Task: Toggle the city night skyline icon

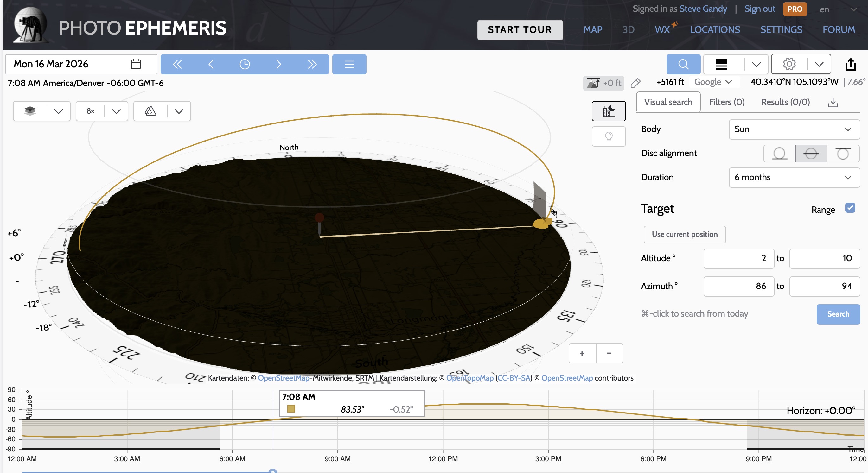Action: (x=609, y=111)
